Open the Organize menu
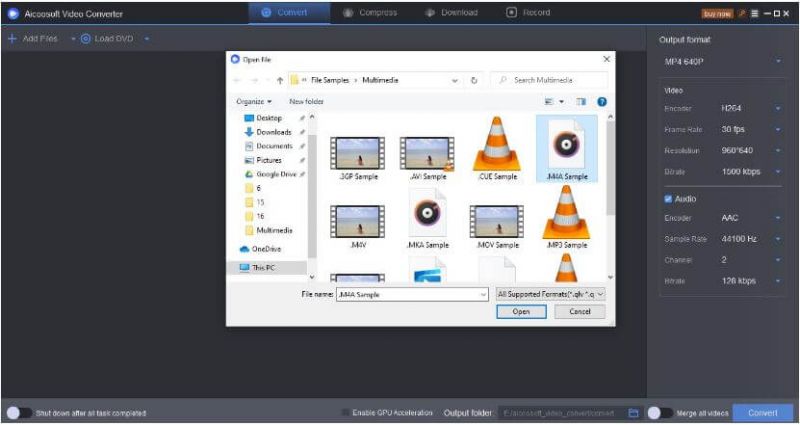 254,102
